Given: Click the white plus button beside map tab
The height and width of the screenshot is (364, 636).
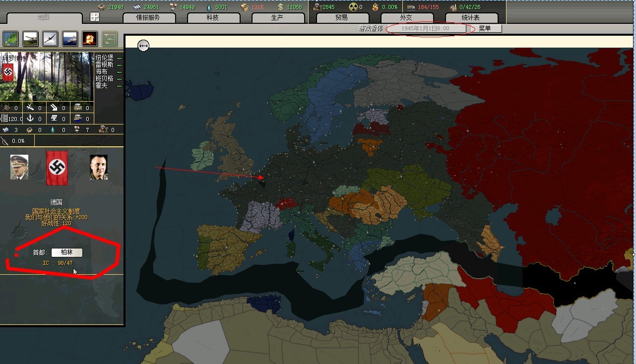Looking at the screenshot, I should (95, 17).
